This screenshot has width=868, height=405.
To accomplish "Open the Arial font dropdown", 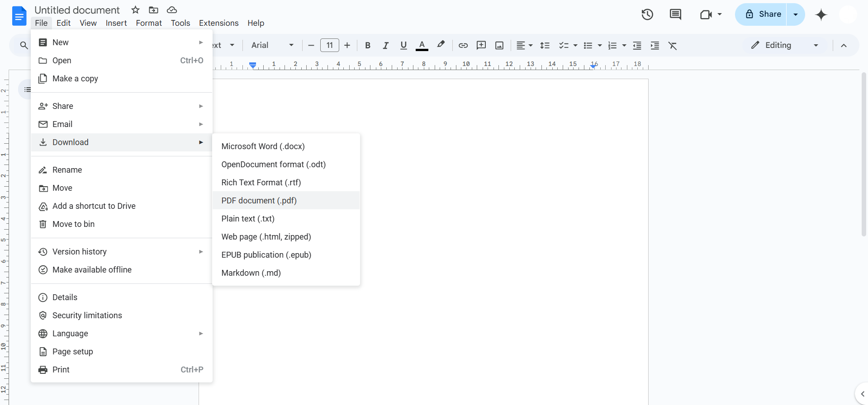I will point(272,45).
